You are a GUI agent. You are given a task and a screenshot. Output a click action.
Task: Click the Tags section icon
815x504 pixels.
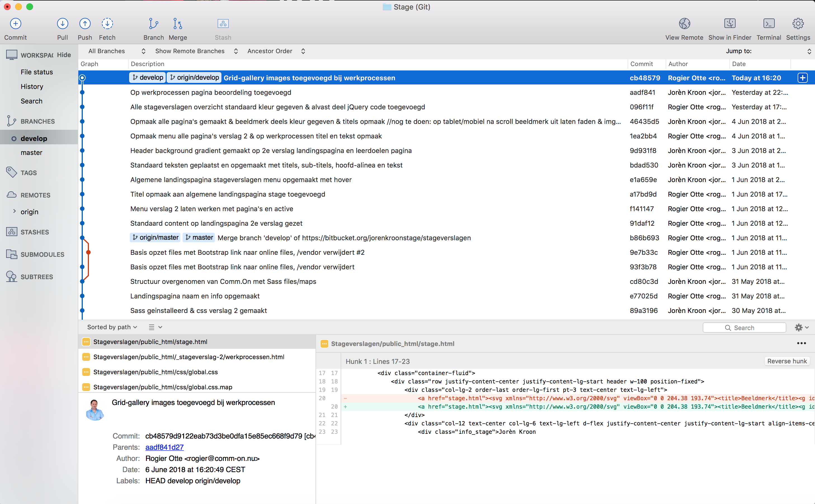(x=12, y=172)
